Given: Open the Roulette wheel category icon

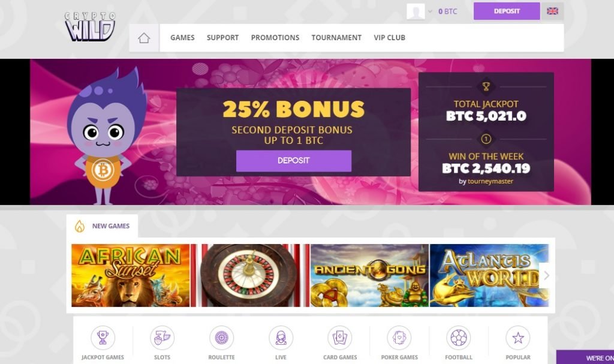Looking at the screenshot, I should pos(221,338).
